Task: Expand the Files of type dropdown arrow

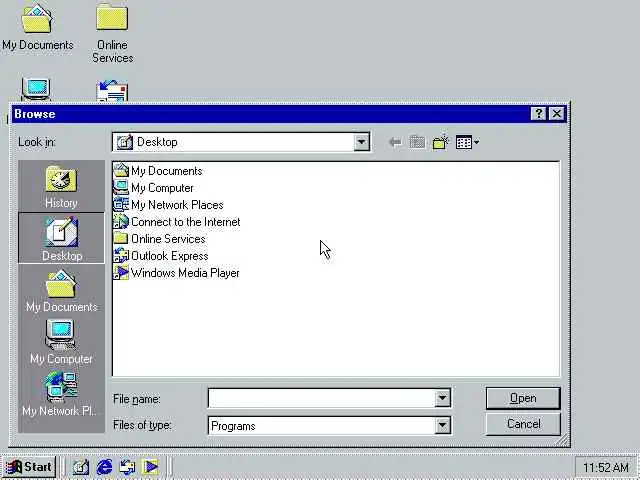Action: point(442,426)
